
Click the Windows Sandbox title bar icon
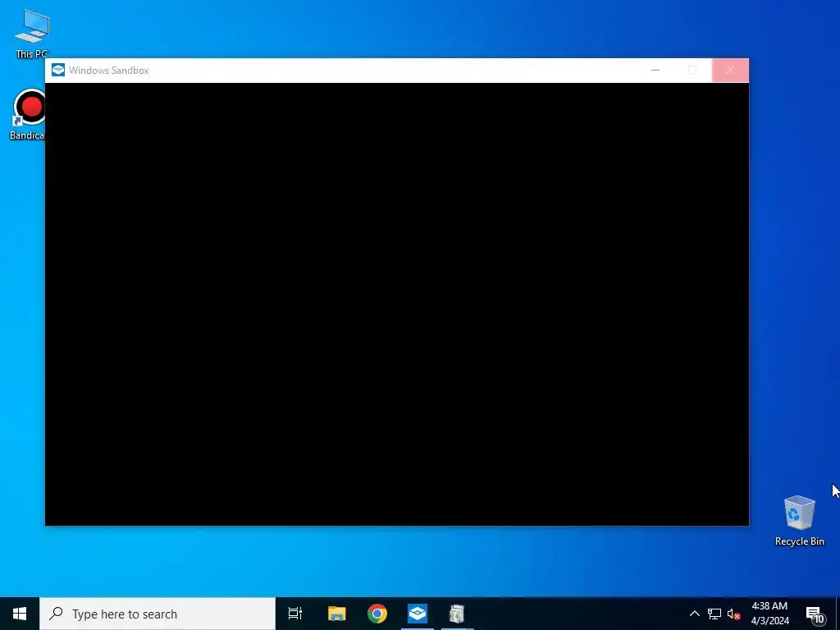58,71
